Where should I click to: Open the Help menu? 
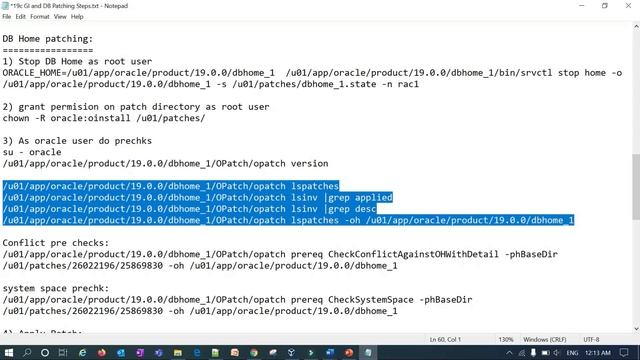[x=77, y=17]
